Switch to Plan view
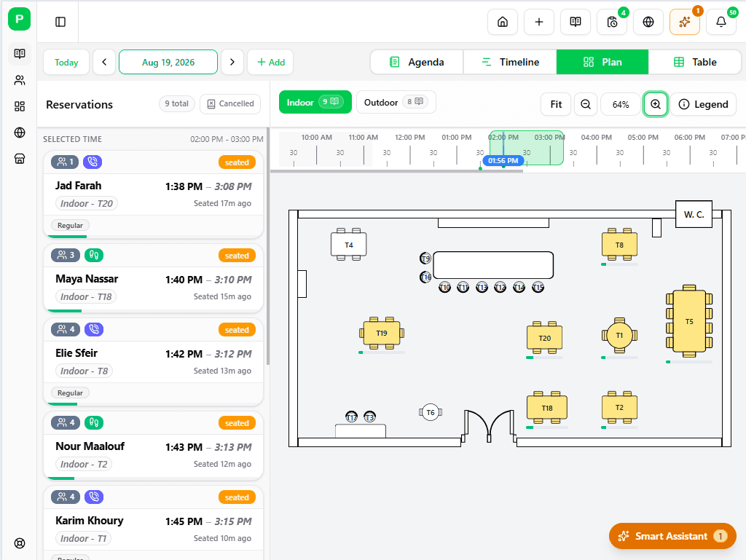Image resolution: width=746 pixels, height=560 pixels. 602,63
